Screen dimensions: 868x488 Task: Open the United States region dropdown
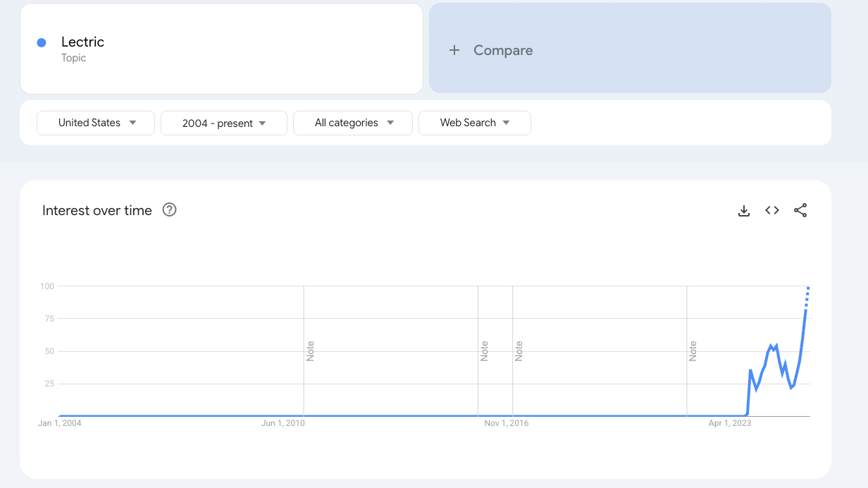pyautogui.click(x=95, y=123)
